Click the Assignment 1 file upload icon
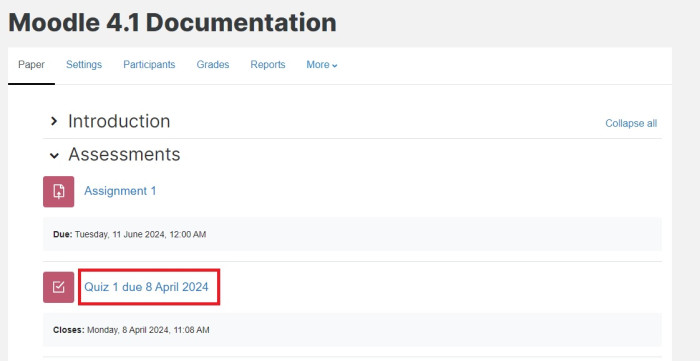 (x=58, y=191)
